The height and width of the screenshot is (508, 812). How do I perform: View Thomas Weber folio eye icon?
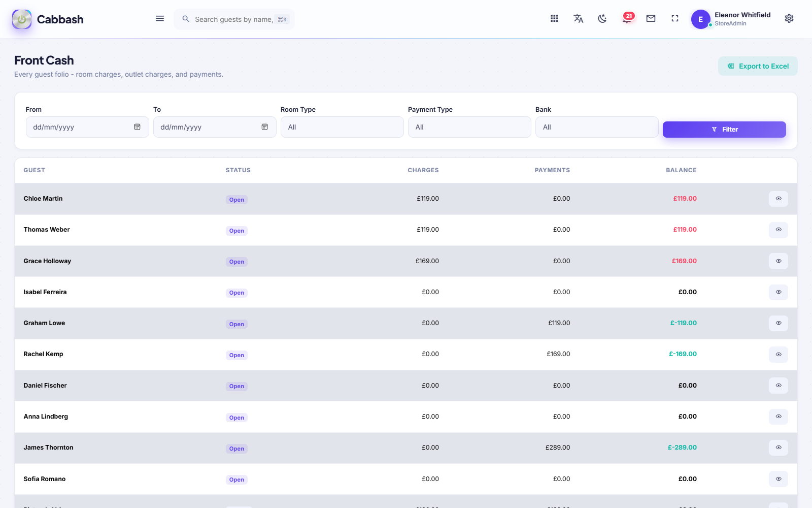click(x=779, y=230)
